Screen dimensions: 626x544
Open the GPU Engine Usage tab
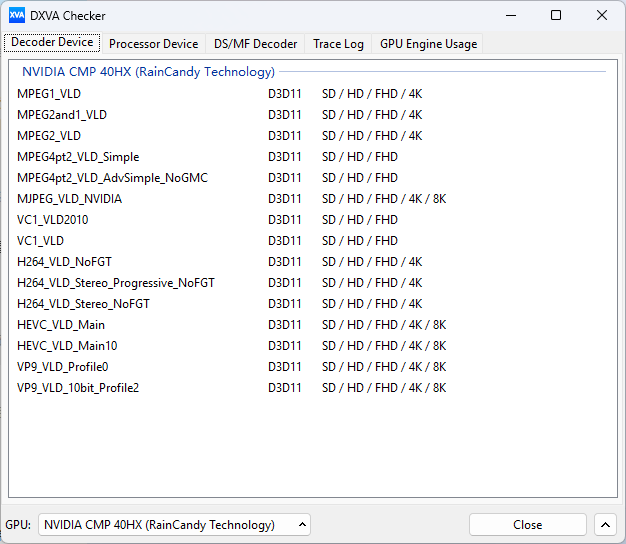coord(428,44)
